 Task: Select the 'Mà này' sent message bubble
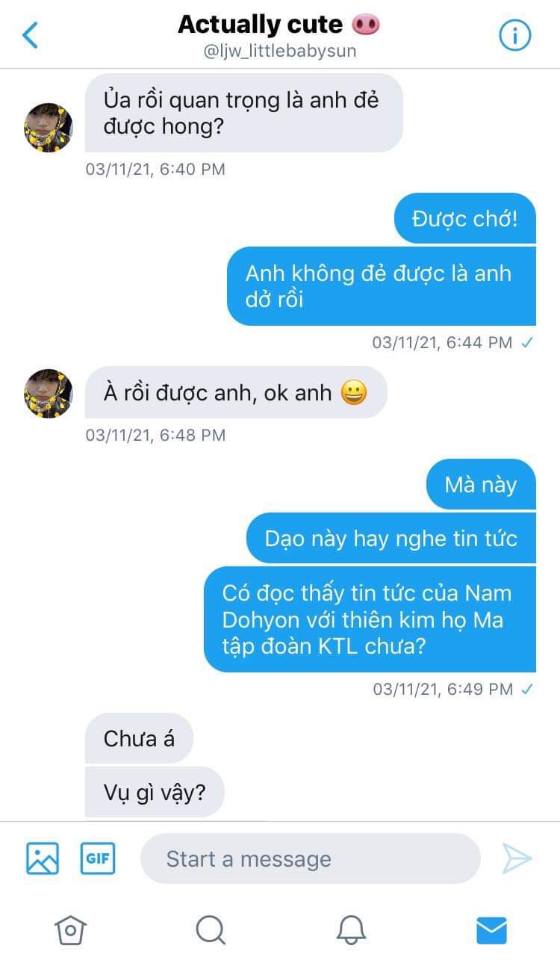click(x=481, y=484)
